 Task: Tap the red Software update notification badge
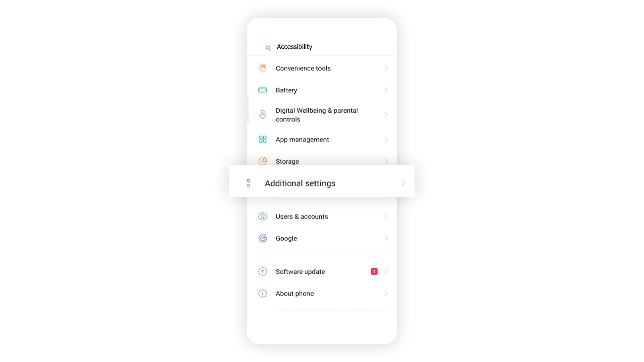click(x=374, y=271)
